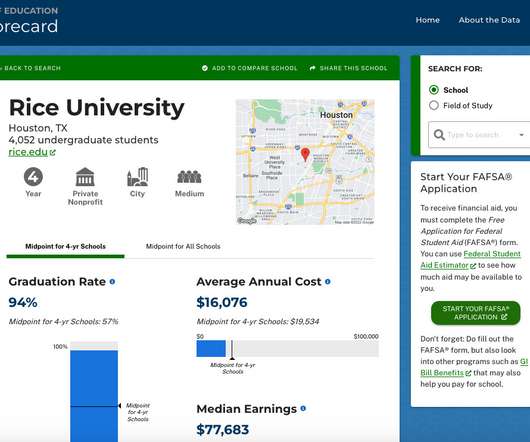Click the 'SEARCH FOR:' label
530x442 pixels.
click(455, 69)
